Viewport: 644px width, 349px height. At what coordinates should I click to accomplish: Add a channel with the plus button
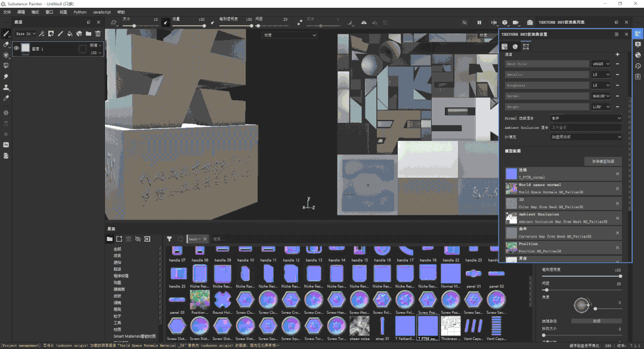[617, 54]
